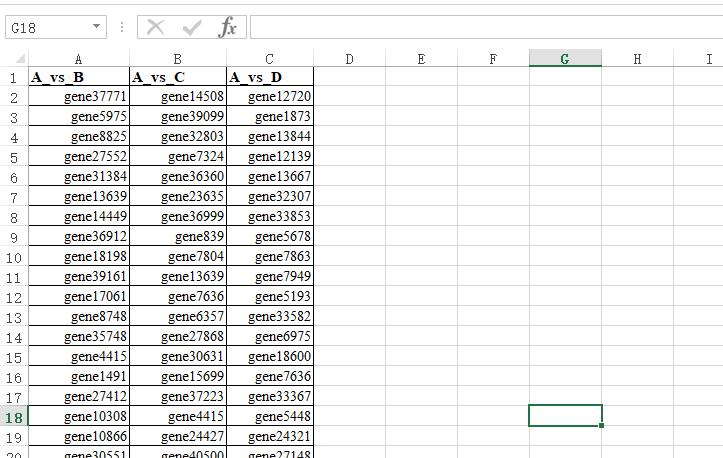Image resolution: width=723 pixels, height=458 pixels.
Task: Select cell containing gene39099
Action: (178, 117)
